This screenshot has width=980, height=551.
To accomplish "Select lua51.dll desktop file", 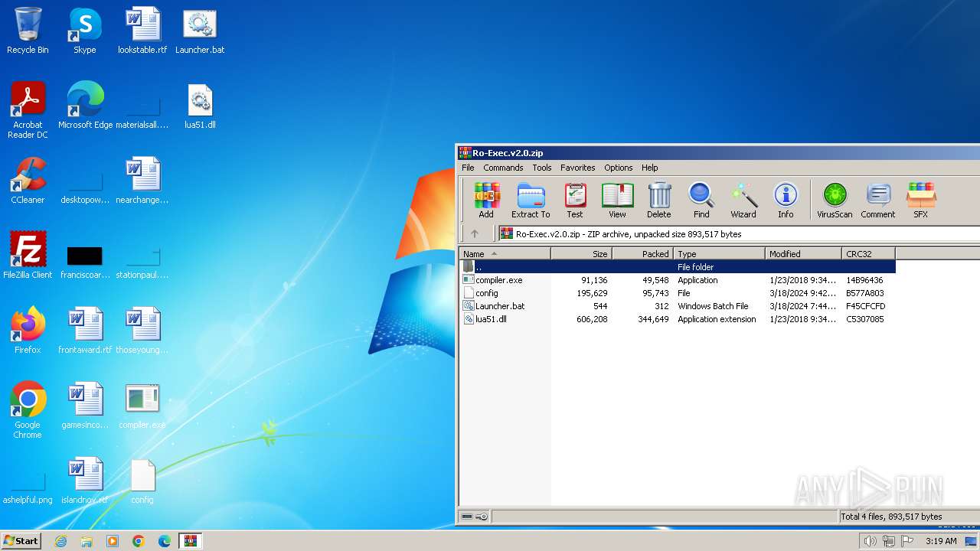I will 200,106.
